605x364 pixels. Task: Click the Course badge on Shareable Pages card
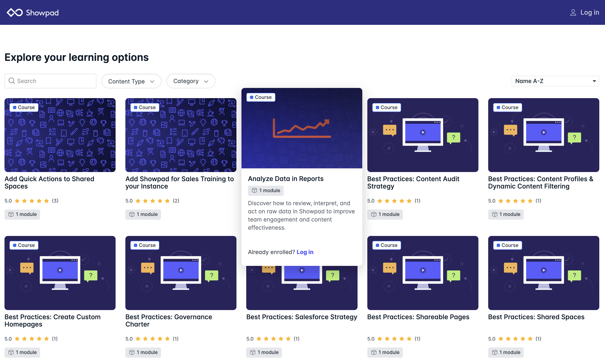click(x=386, y=245)
